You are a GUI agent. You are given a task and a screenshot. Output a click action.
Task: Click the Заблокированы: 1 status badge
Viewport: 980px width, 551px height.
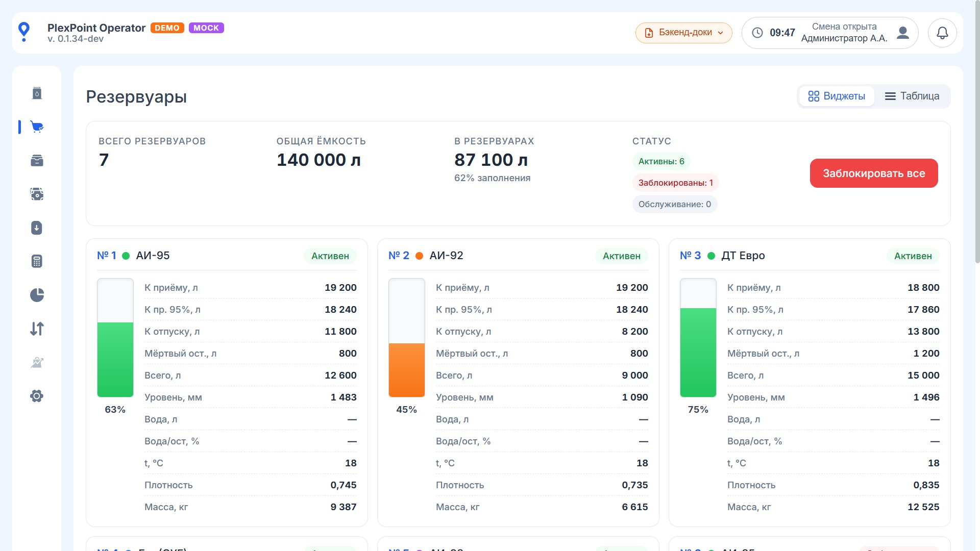676,183
